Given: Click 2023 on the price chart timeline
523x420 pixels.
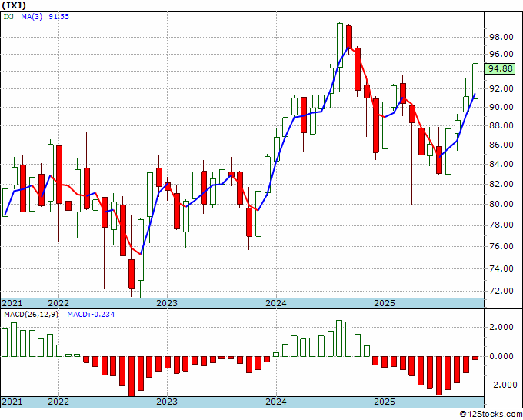Looking at the screenshot, I should click(x=167, y=303).
